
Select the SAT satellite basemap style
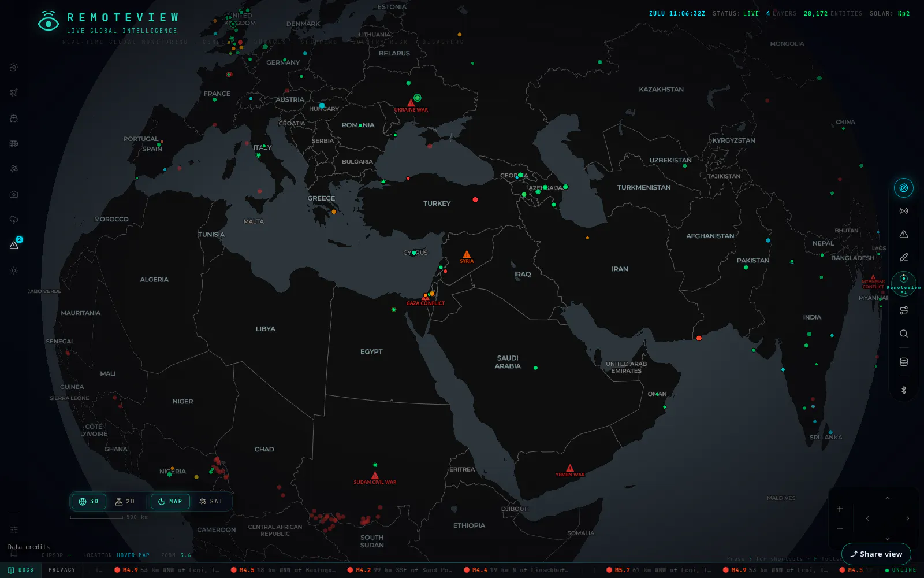(211, 501)
